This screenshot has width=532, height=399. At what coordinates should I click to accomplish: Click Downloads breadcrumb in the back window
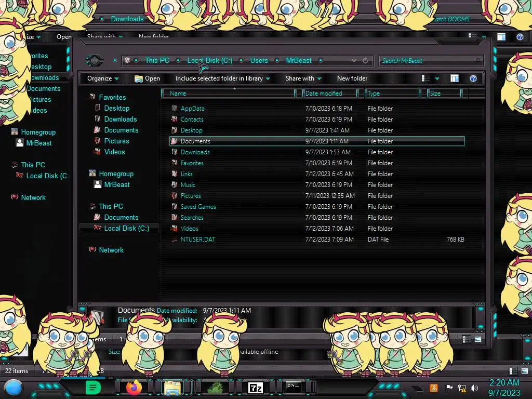tap(127, 19)
